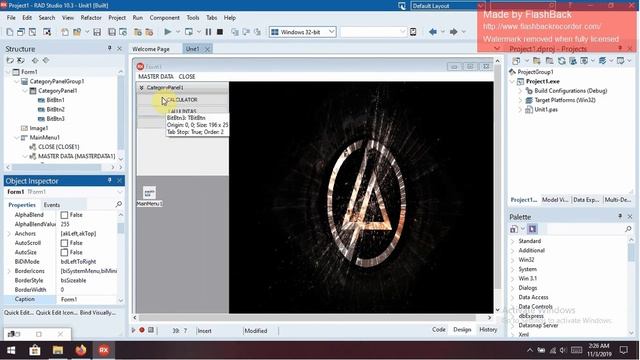Open the Windows 32-bit platform dropdown
The image size is (640, 360).
pos(331,31)
